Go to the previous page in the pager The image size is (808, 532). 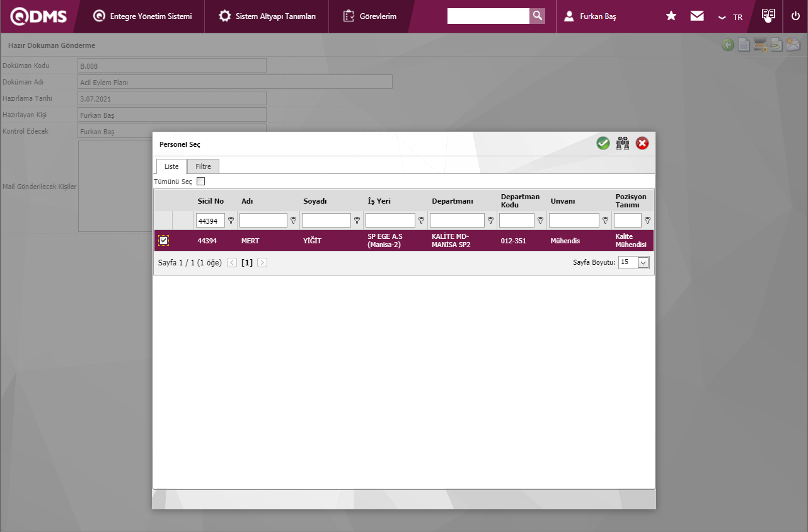[x=232, y=262]
